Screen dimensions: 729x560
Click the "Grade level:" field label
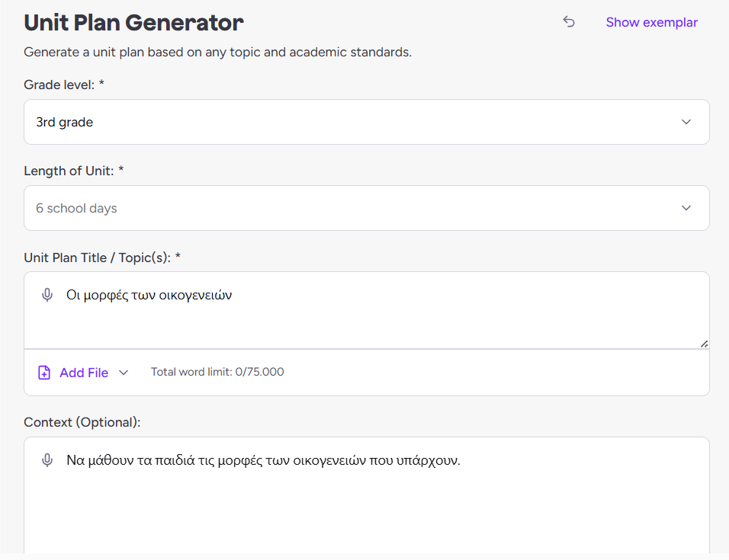(x=64, y=85)
